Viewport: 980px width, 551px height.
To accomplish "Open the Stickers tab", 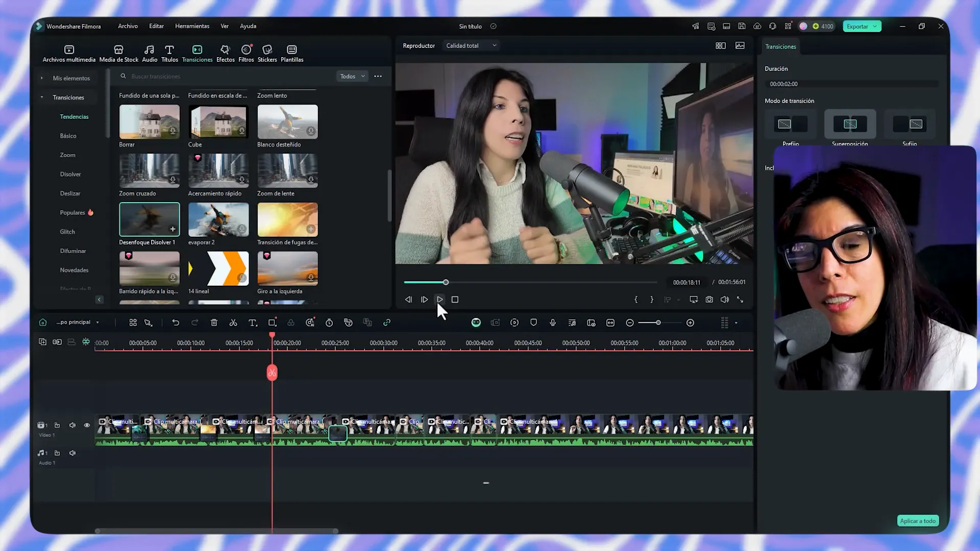I will (x=267, y=54).
